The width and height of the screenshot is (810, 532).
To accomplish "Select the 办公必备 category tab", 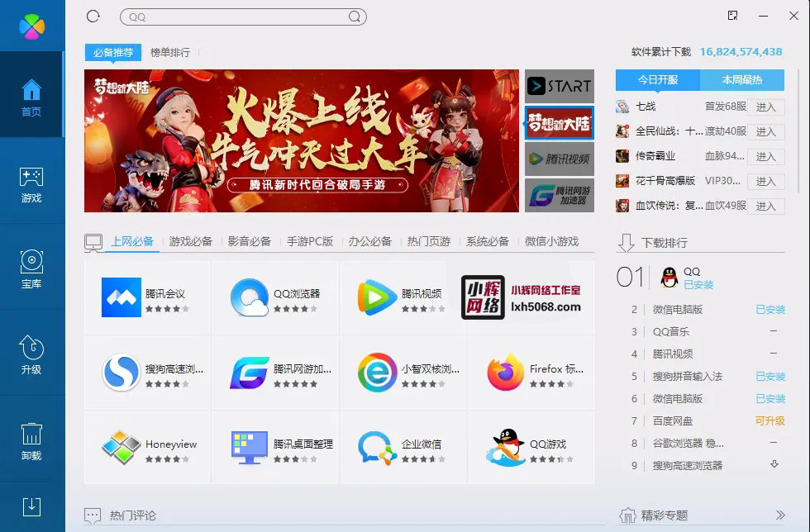I will [370, 241].
